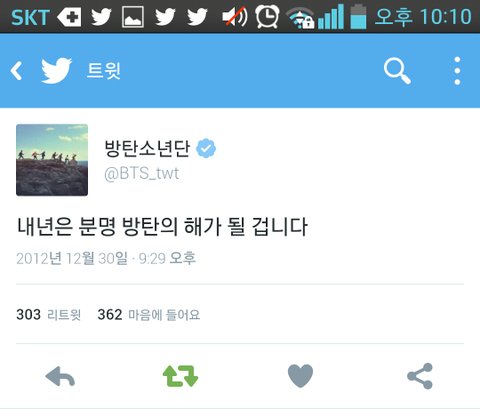
Task: Open the 방탄소년단 display name
Action: 147,148
